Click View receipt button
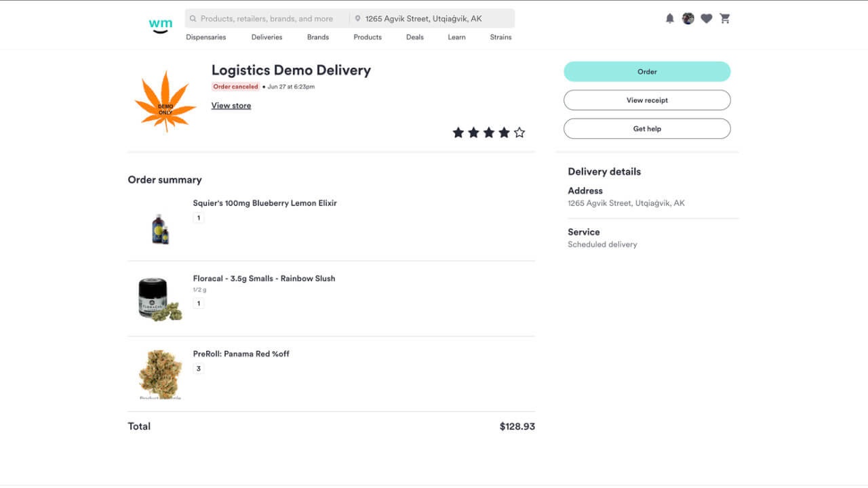 click(647, 100)
